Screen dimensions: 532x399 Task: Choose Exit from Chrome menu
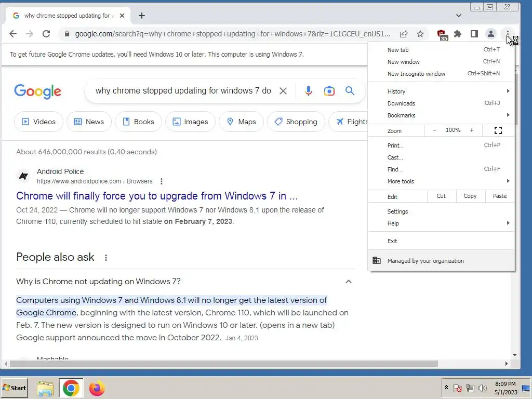point(442,241)
